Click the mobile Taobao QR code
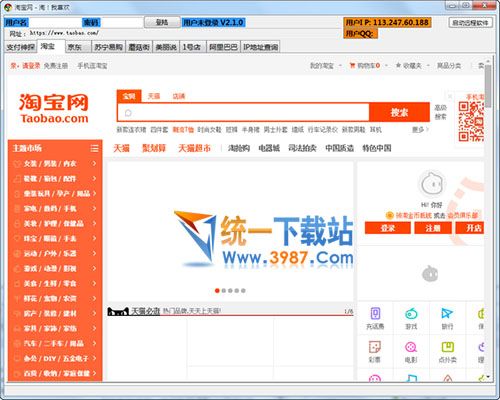Image resolution: width=500 pixels, height=400 pixels. 471,122
